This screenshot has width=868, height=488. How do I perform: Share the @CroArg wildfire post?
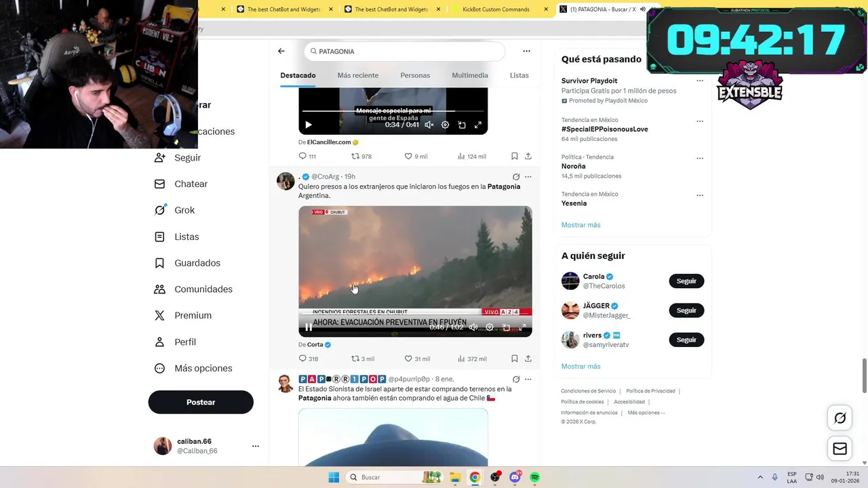[x=528, y=359]
